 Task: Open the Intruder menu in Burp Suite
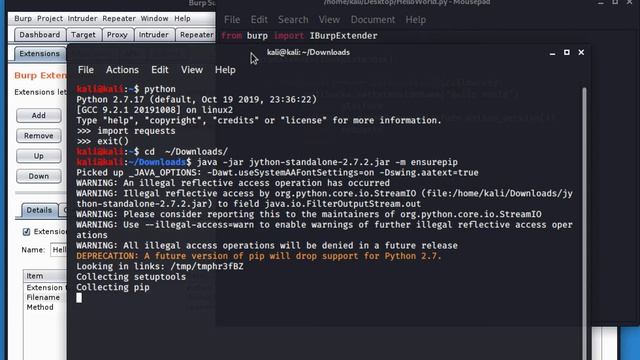(x=82, y=18)
